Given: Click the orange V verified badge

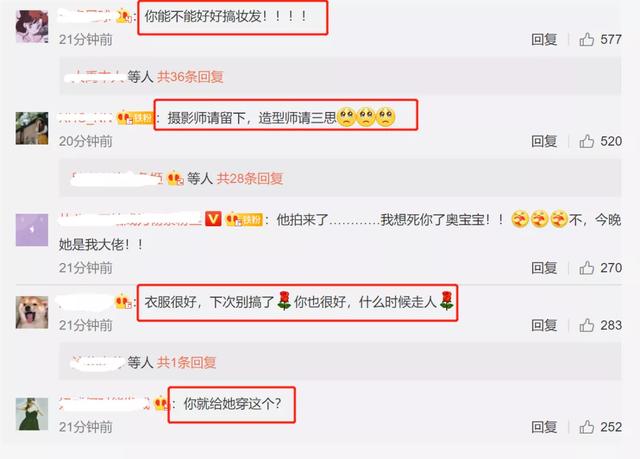Looking at the screenshot, I should pos(213,219).
